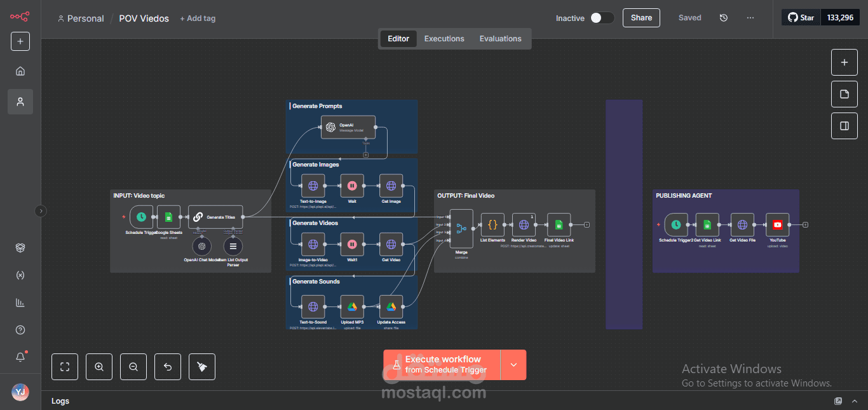
Task: Select the Update Access node
Action: (391, 306)
